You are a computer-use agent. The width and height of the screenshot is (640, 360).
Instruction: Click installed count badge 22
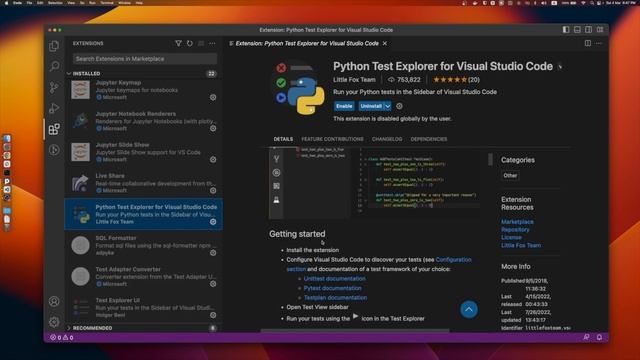pyautogui.click(x=211, y=73)
